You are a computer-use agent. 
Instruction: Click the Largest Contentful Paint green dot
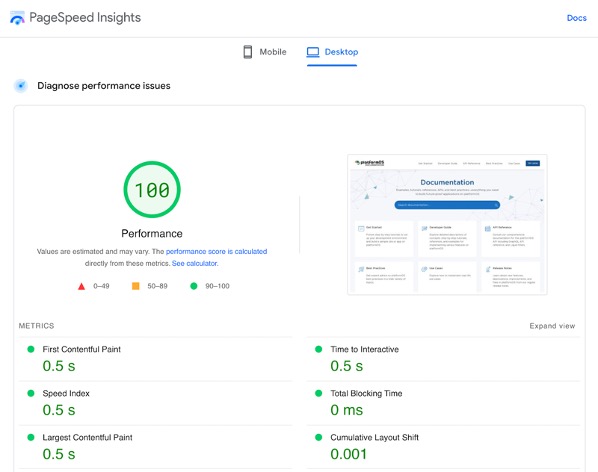pyautogui.click(x=31, y=437)
